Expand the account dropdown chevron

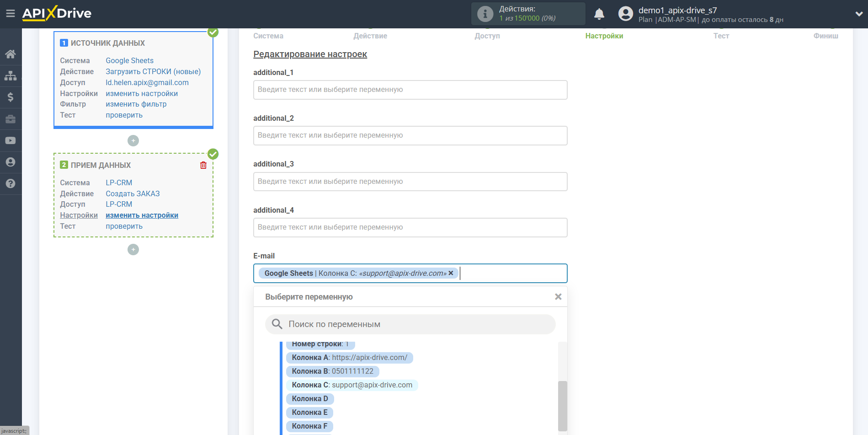pyautogui.click(x=859, y=14)
